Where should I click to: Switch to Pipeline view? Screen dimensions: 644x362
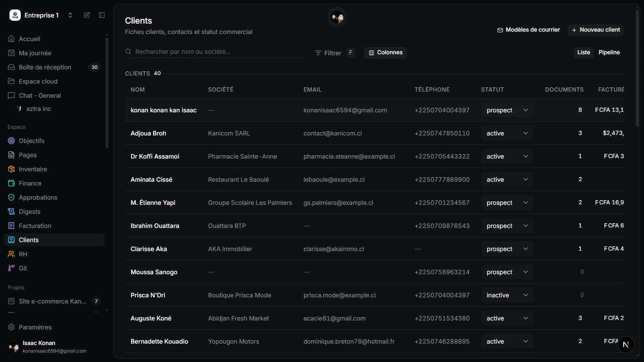pyautogui.click(x=609, y=52)
